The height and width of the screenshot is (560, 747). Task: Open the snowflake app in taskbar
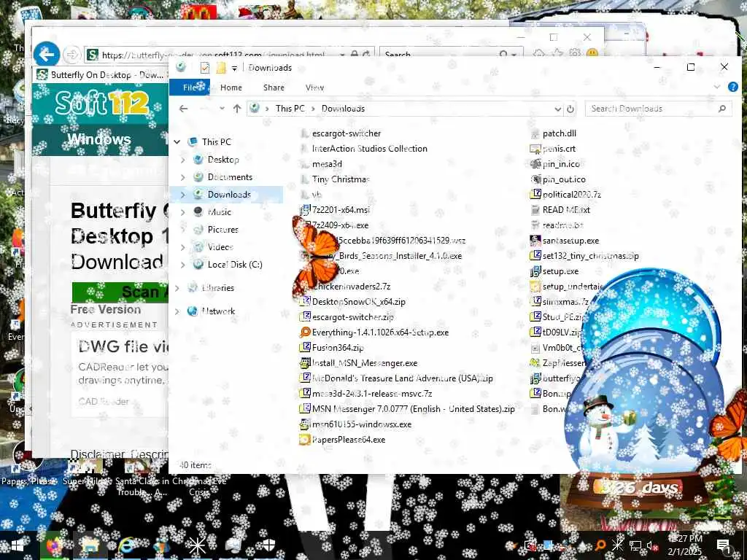pos(197,545)
